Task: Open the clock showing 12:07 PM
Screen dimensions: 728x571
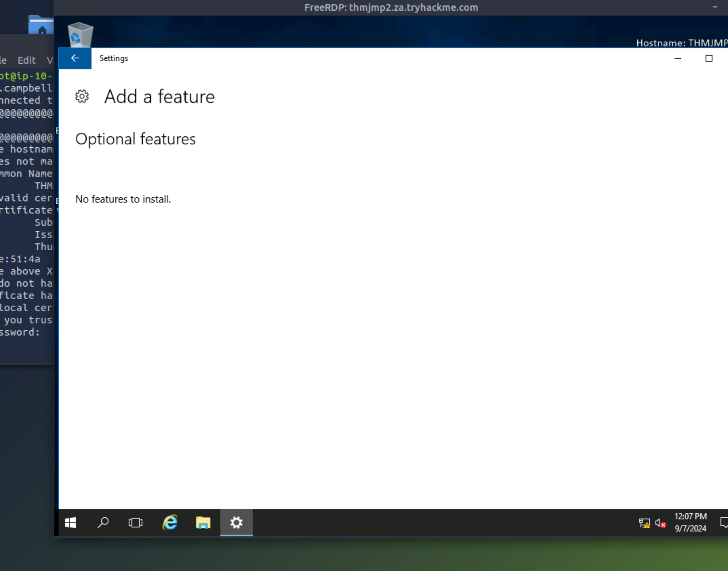Action: [690, 522]
